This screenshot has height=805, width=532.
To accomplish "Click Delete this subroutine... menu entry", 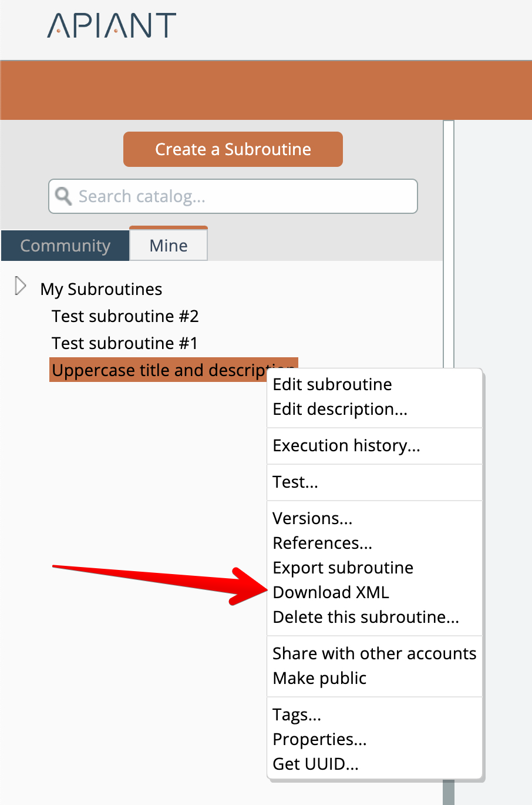I will point(366,617).
